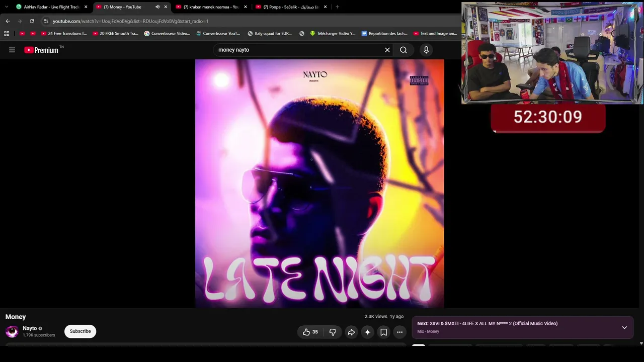Image resolution: width=644 pixels, height=362 pixels.
Task: Open Convertisseur Video bookmark
Action: [x=167, y=34]
